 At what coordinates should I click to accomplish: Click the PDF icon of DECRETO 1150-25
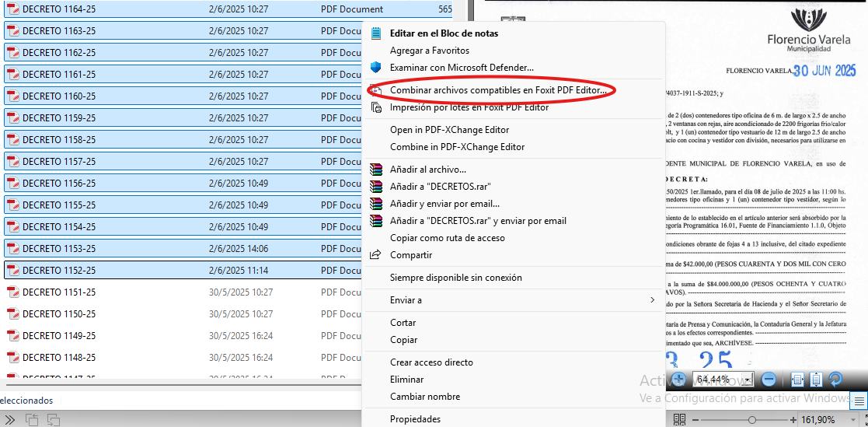tap(12, 314)
